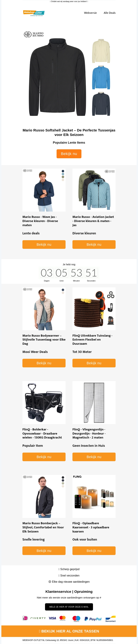This screenshot has height=644, width=138.
Task: Click Bekijk nu for FlinQ Bolderkar
Action: click(44, 457)
